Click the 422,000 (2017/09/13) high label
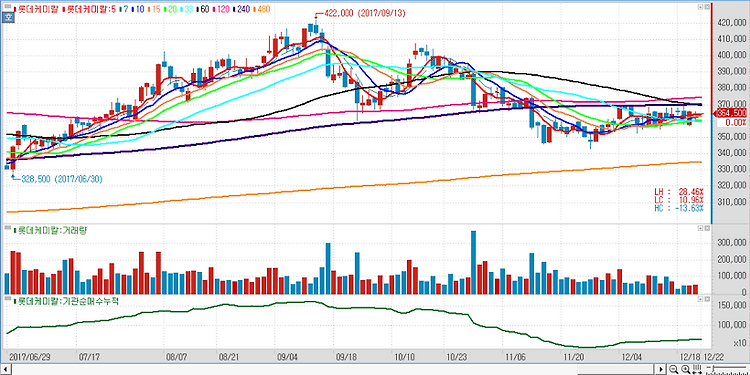 tap(364, 14)
